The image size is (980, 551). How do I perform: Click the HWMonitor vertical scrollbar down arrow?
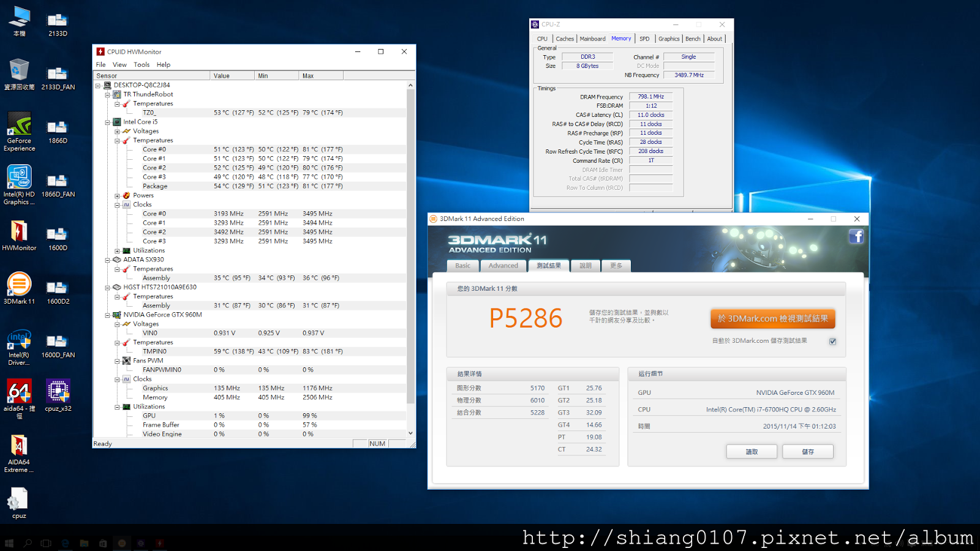410,433
